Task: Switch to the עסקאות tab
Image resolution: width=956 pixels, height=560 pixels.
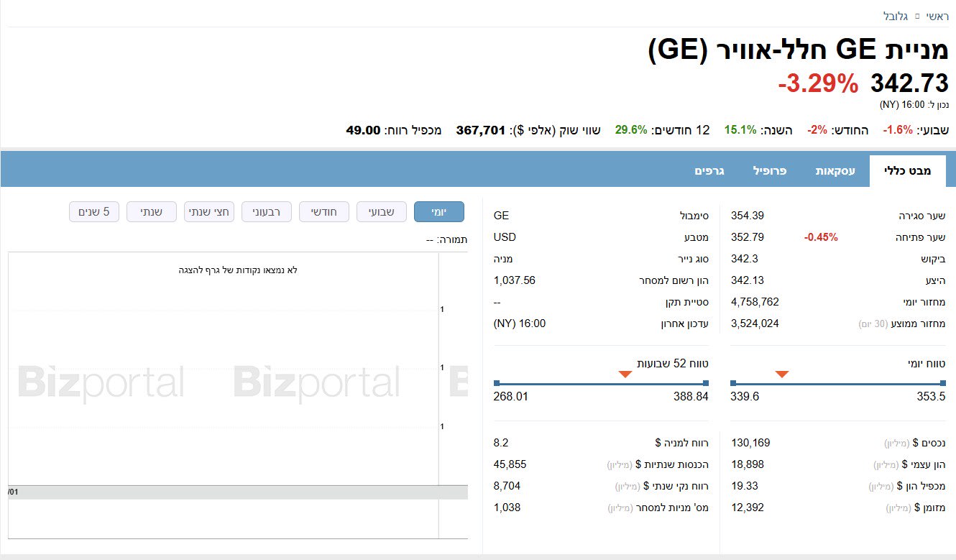Action: pos(835,171)
